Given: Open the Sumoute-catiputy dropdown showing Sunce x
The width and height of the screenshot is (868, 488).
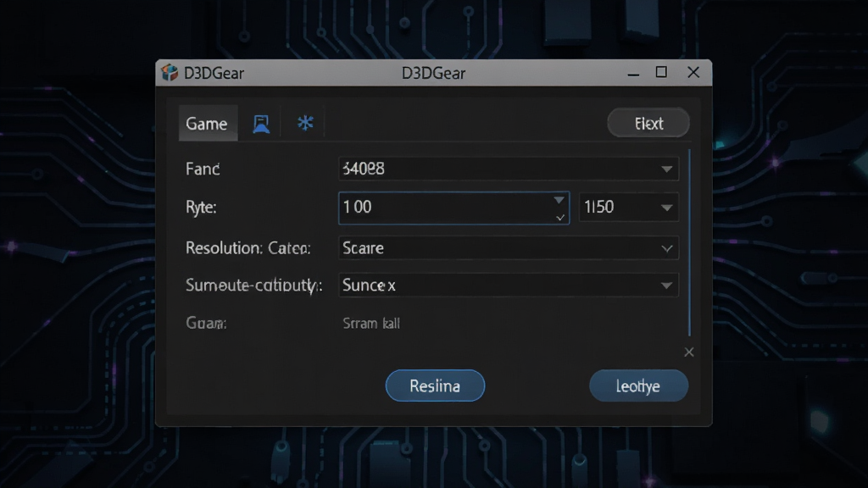Looking at the screenshot, I should pyautogui.click(x=509, y=286).
